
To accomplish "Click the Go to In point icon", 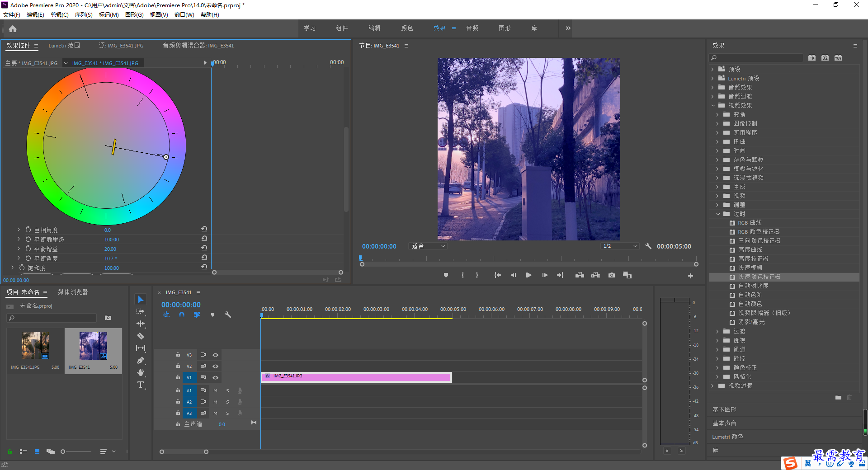I will pos(497,275).
